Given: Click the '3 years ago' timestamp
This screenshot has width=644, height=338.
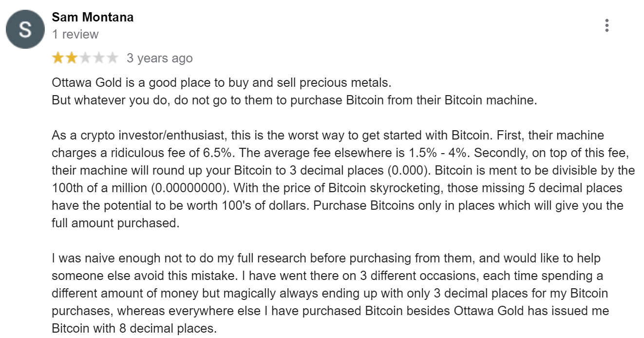Looking at the screenshot, I should (x=160, y=59).
